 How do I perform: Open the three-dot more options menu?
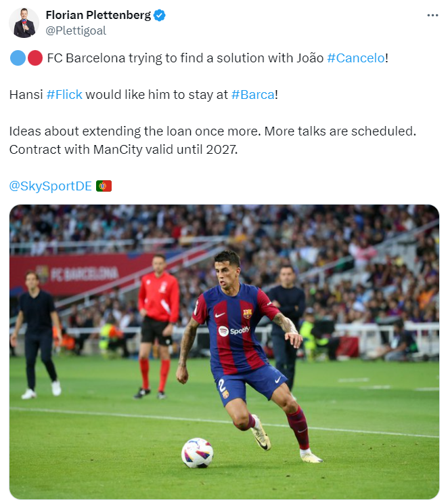coord(432,15)
